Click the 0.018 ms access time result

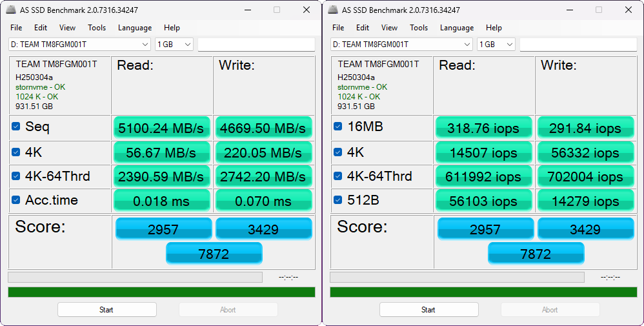pos(161,201)
